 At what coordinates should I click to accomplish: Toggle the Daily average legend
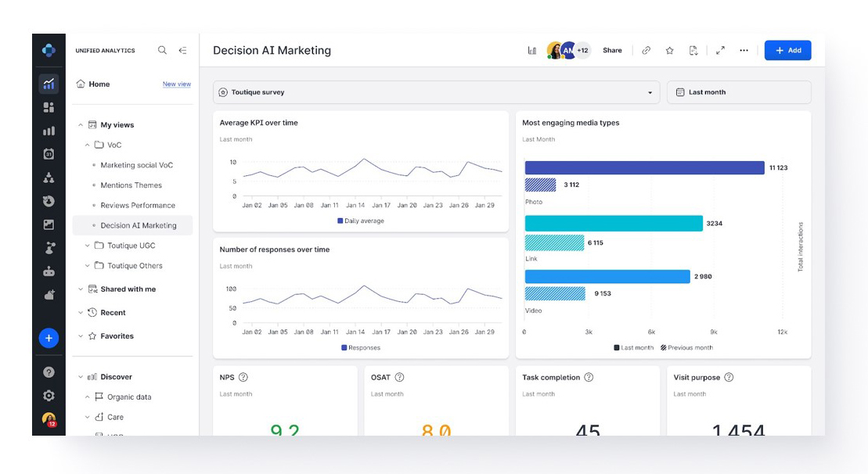362,221
